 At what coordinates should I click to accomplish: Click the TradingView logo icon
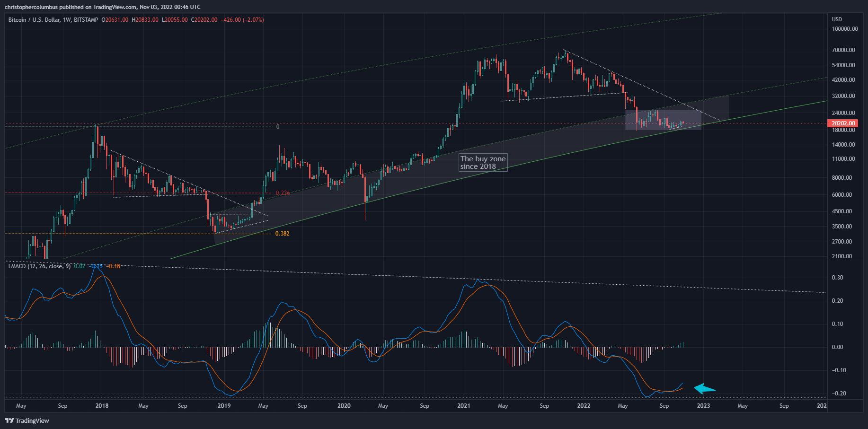[9, 420]
